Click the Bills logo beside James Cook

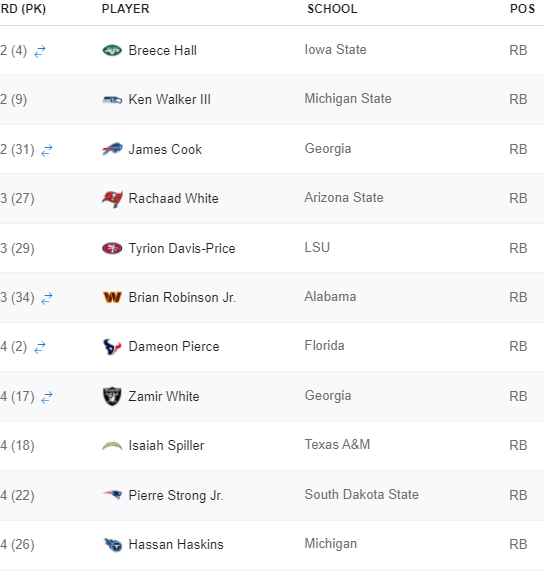pyautogui.click(x=112, y=149)
